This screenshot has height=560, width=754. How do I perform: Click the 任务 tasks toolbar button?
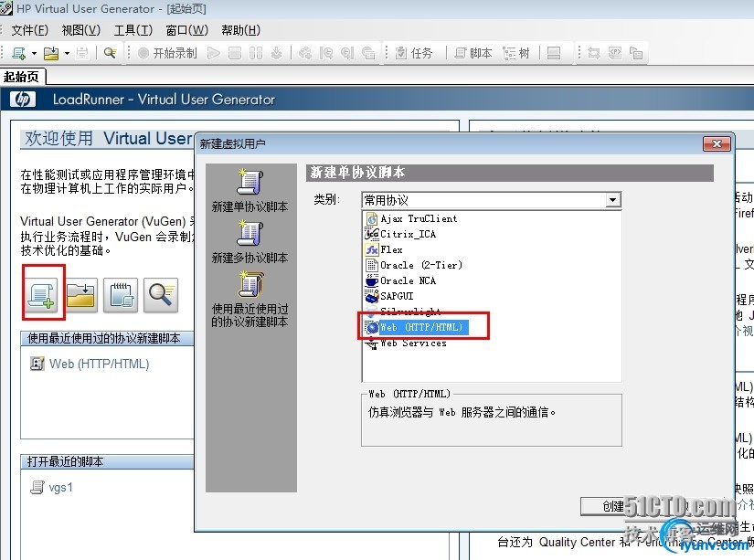pos(414,53)
